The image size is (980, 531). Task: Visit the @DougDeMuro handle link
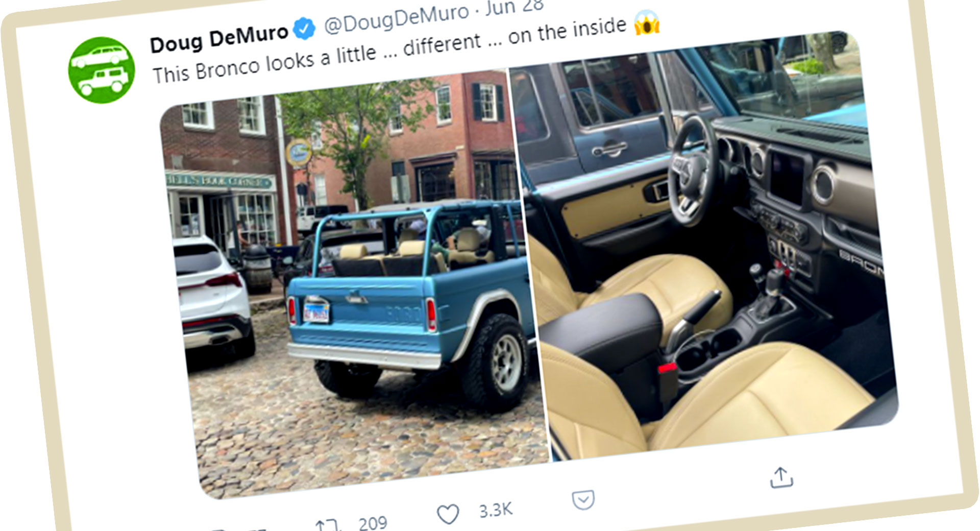tap(396, 19)
